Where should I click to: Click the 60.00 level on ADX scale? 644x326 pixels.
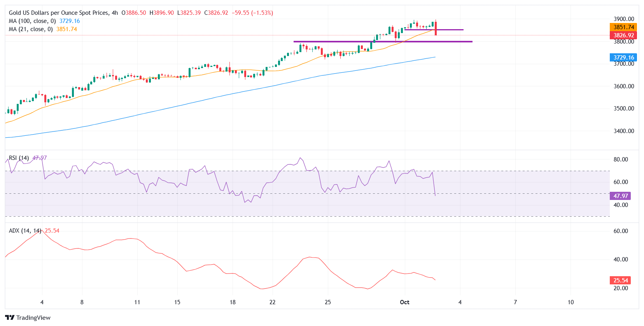click(621, 231)
